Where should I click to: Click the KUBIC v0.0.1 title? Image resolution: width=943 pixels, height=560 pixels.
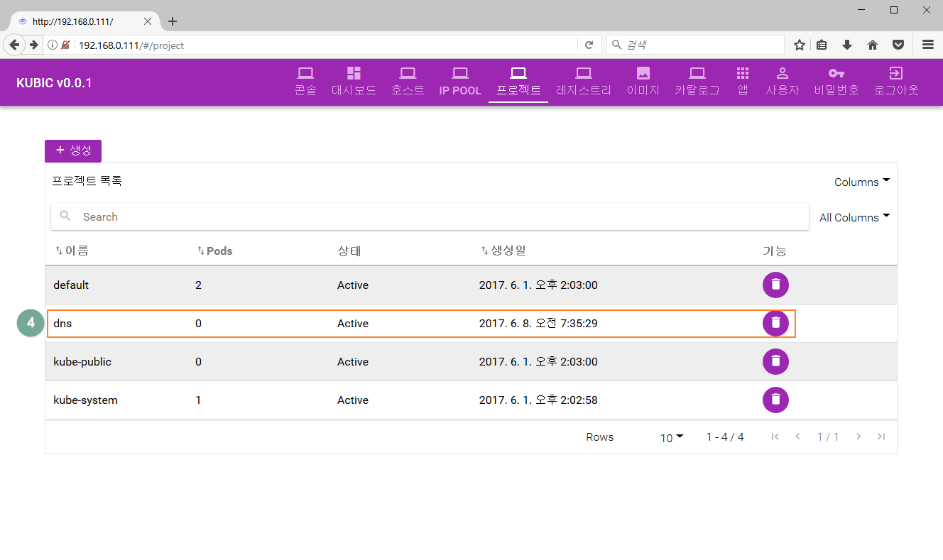54,83
